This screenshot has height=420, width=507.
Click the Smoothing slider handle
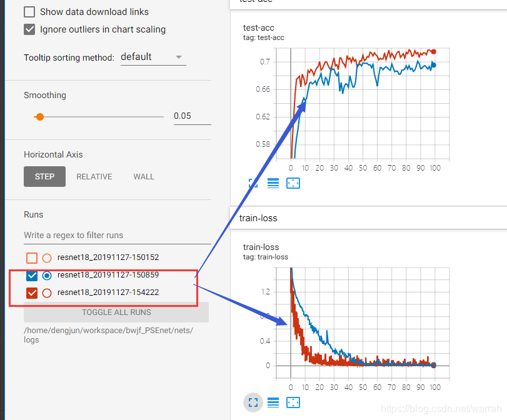tap(39, 116)
